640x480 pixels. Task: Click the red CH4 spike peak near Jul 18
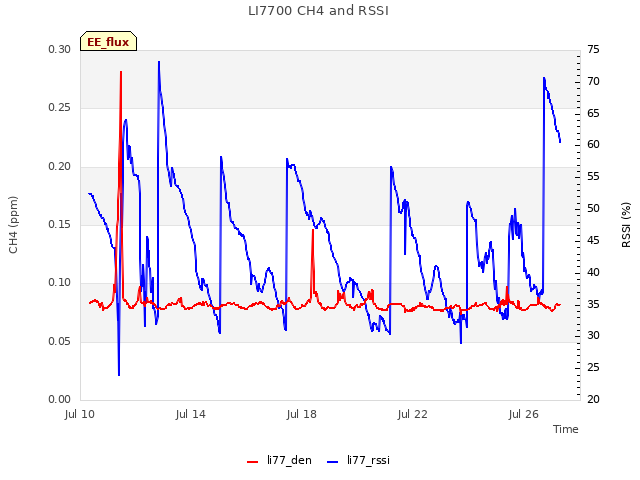(313, 230)
